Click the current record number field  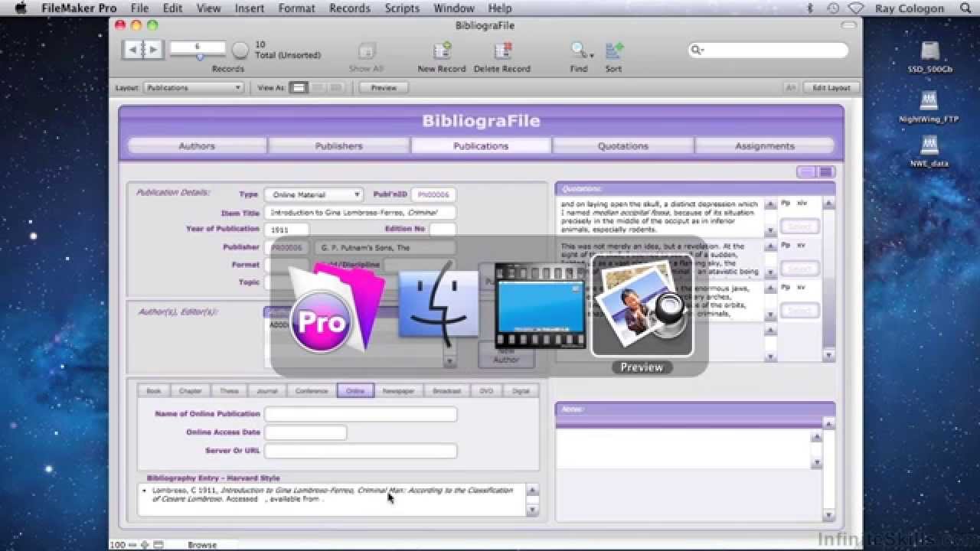click(198, 47)
